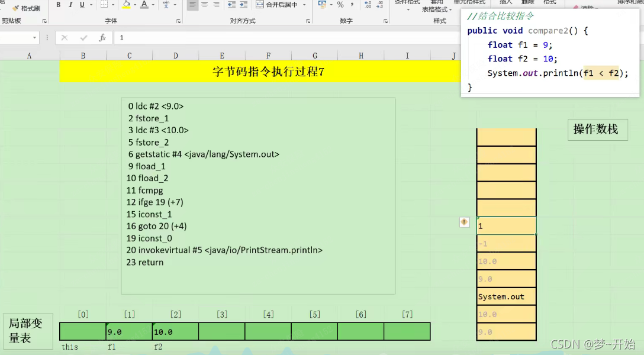Apply cell borders icon
The height and width of the screenshot is (355, 644).
coord(104,5)
